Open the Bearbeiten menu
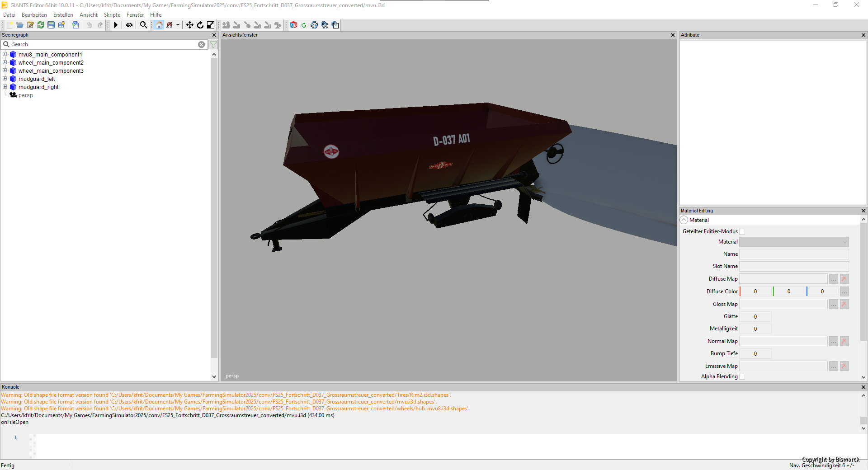868x470 pixels. pyautogui.click(x=34, y=15)
